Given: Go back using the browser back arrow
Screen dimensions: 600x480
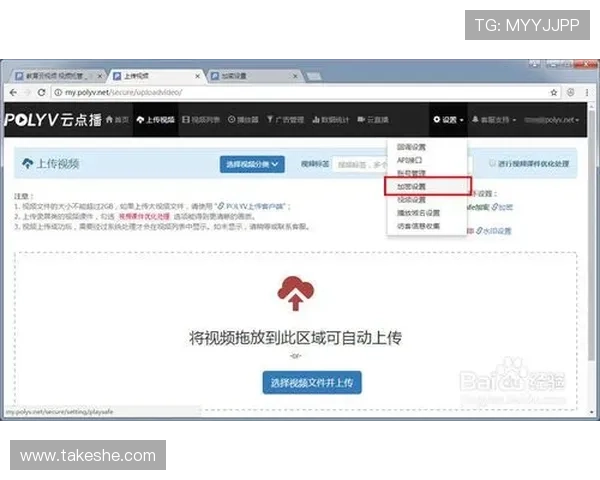Looking at the screenshot, I should pos(13,92).
